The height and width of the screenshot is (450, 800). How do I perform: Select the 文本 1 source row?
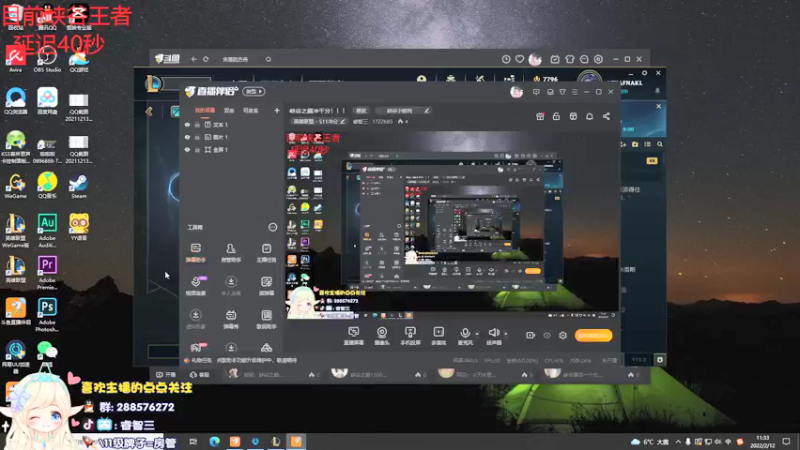coord(232,124)
